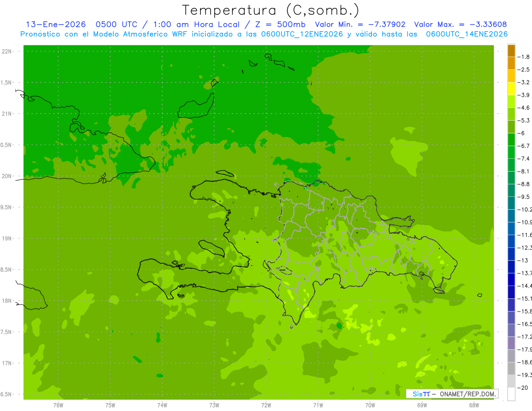Click the 75W longitude axis label

[x=110, y=405]
